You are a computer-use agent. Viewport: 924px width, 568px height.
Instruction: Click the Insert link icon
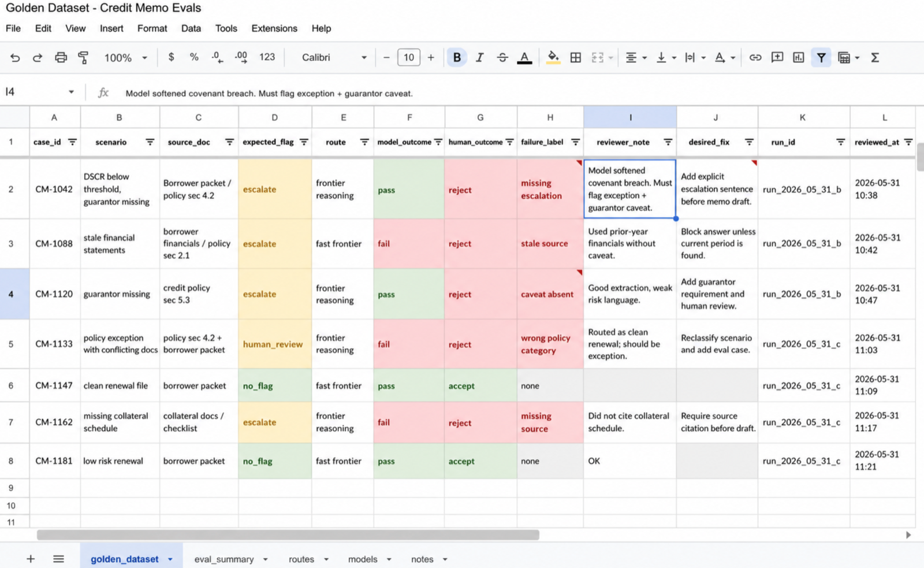coord(755,57)
